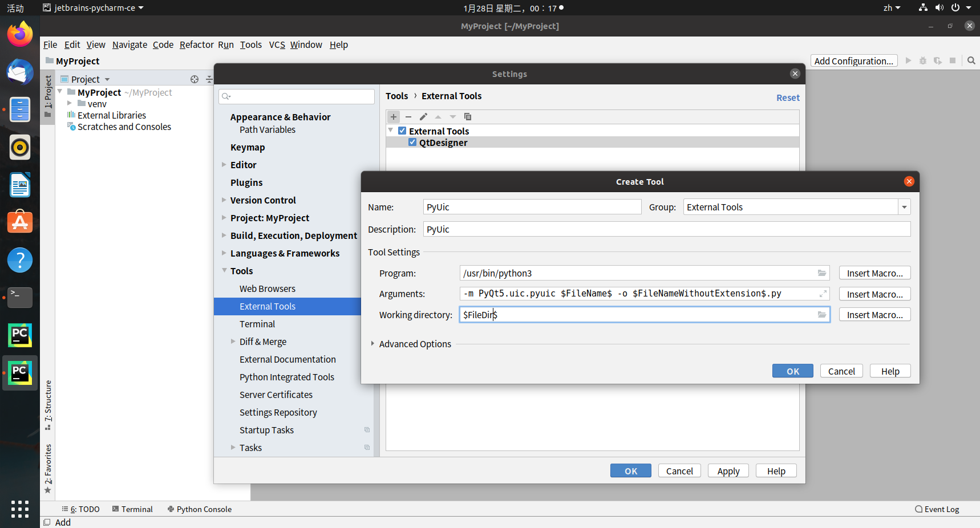Browse for Working directory folder icon

822,315
